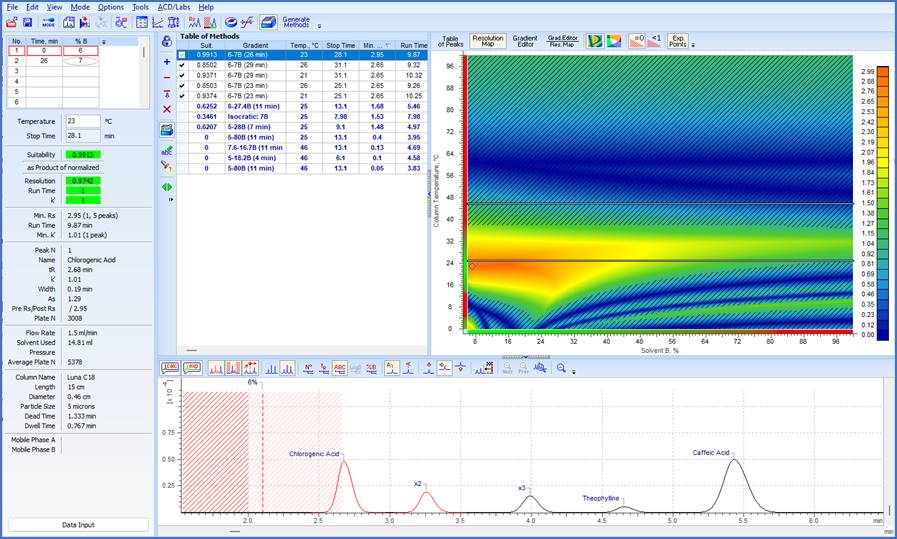Toggle checkbox for method 6-7B (29 min) 0.8502
Image resolution: width=897 pixels, height=539 pixels.
pyautogui.click(x=182, y=65)
